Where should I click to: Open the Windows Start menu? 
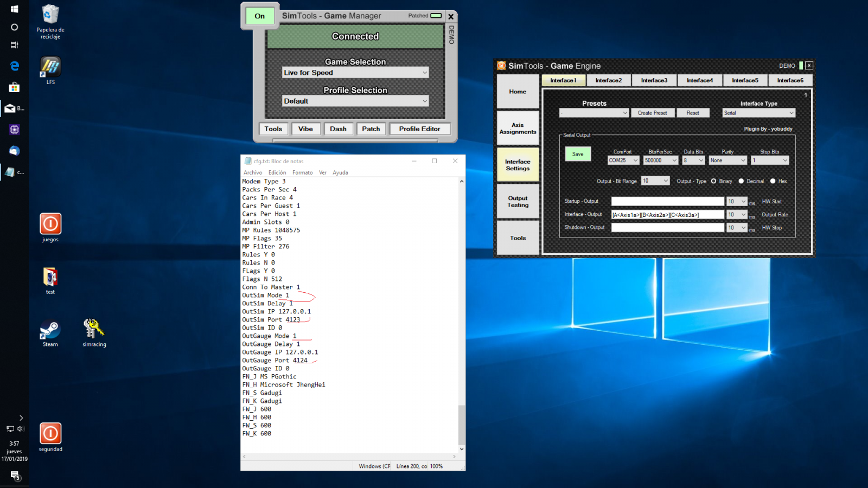[14, 9]
